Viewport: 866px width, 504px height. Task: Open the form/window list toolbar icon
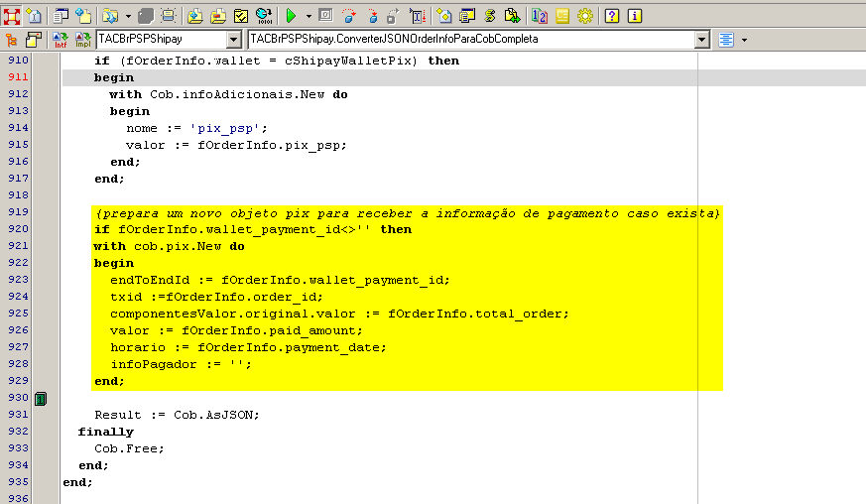61,16
